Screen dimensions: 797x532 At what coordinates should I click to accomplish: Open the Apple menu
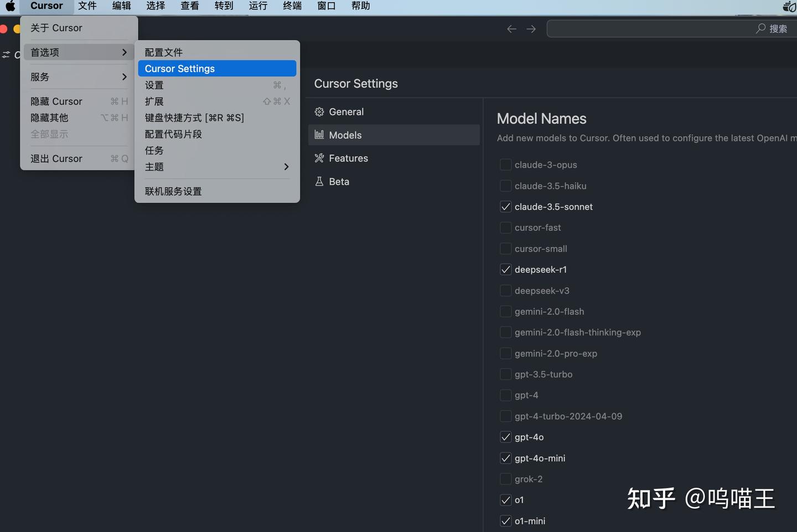(x=10, y=6)
